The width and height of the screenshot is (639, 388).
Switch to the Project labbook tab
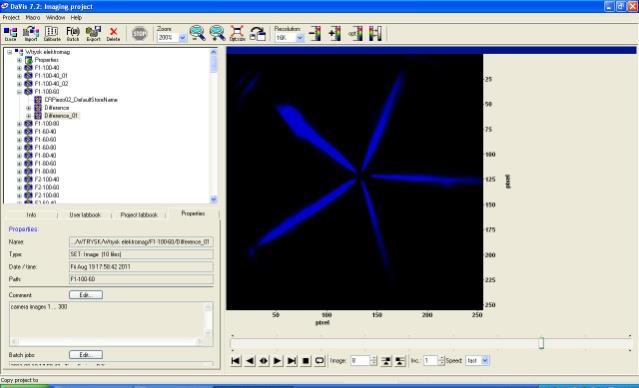[x=139, y=215]
